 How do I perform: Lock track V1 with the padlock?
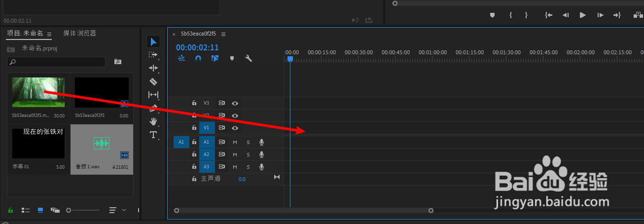click(194, 128)
